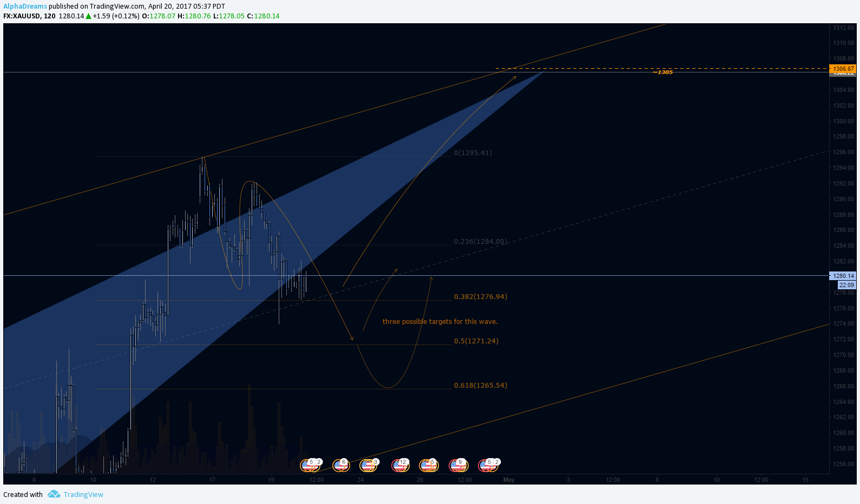Select the ~1305 target annotation text
Viewport: 860px width, 504px height.
(x=662, y=72)
